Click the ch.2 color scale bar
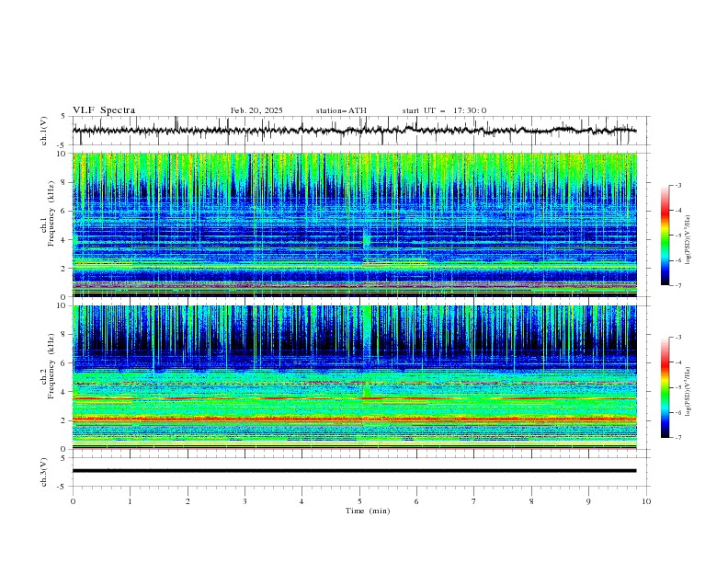Image resolution: width=728 pixels, height=563 pixels. 665,387
